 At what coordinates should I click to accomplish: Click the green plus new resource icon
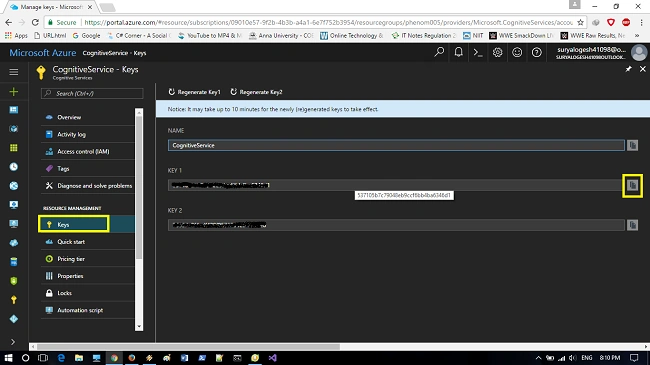14,91
